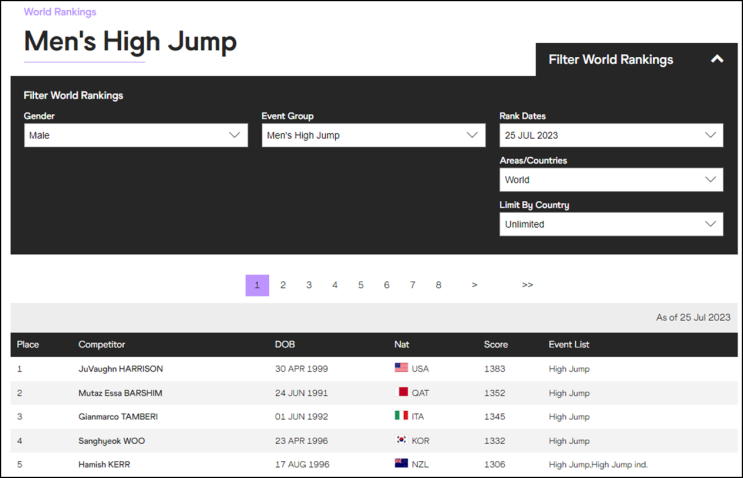Click the next page arrow
Viewport: 743px width, 478px height.
coord(474,285)
